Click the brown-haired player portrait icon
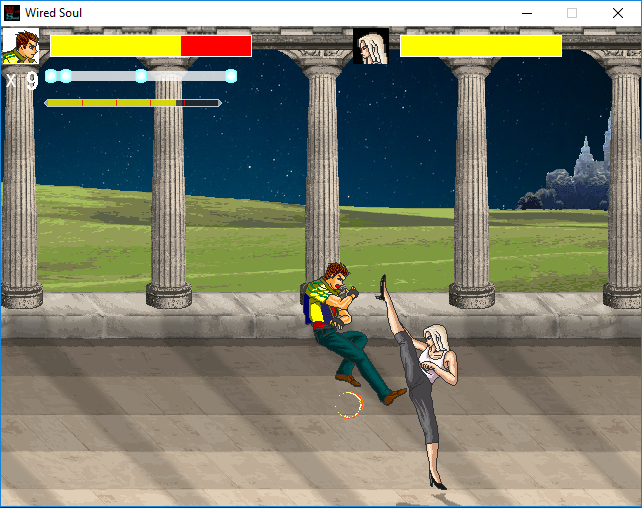 (x=20, y=46)
